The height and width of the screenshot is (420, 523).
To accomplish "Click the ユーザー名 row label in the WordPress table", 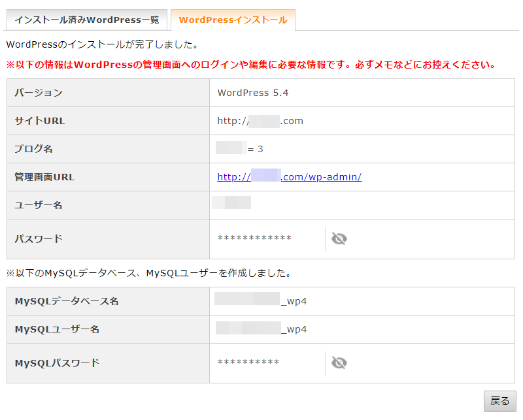I will point(39,205).
